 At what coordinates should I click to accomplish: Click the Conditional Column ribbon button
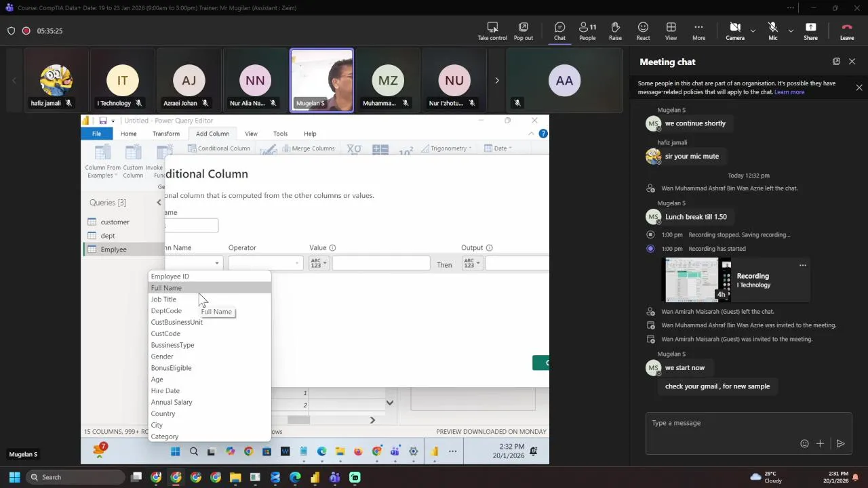(x=220, y=148)
